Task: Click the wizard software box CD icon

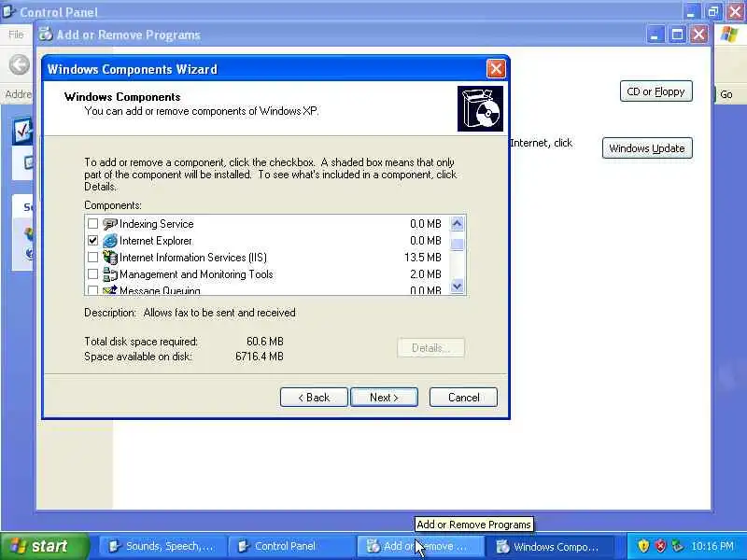Action: (x=480, y=108)
